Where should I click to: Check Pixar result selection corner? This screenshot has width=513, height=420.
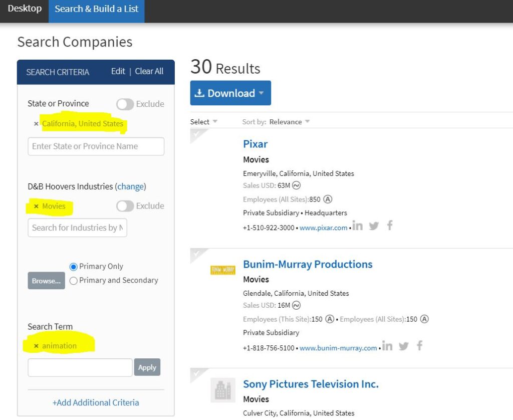197,134
